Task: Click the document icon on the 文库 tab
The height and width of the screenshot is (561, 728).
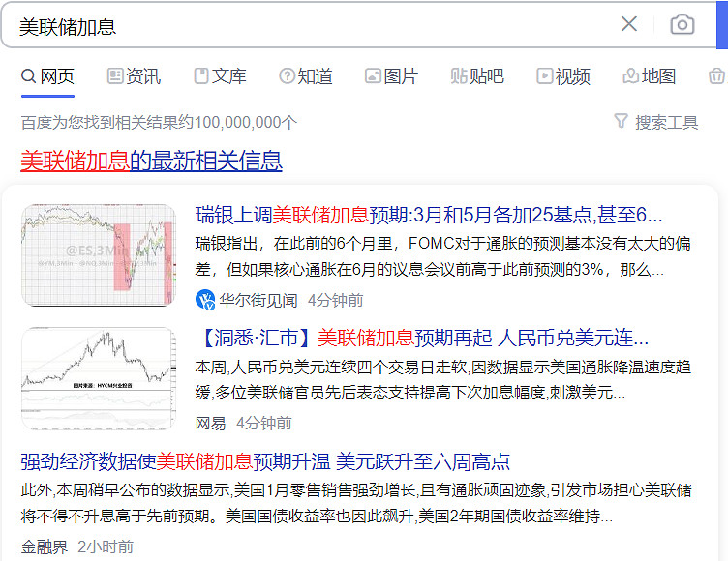Action: point(201,75)
